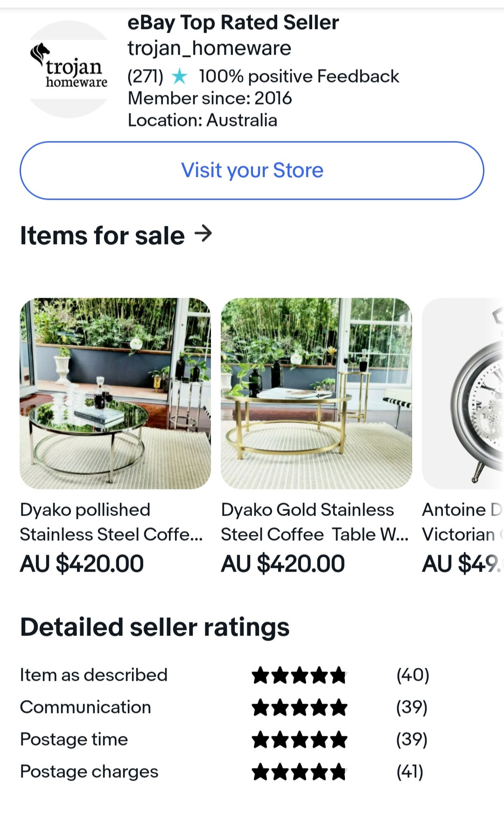Select the Dyako pollished Stainless Steel title
Viewport: 504px width, 825px height.
click(x=111, y=522)
